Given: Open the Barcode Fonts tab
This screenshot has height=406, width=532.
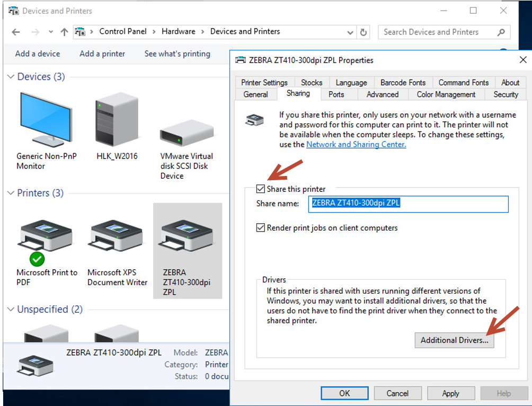Looking at the screenshot, I should click(x=403, y=83).
